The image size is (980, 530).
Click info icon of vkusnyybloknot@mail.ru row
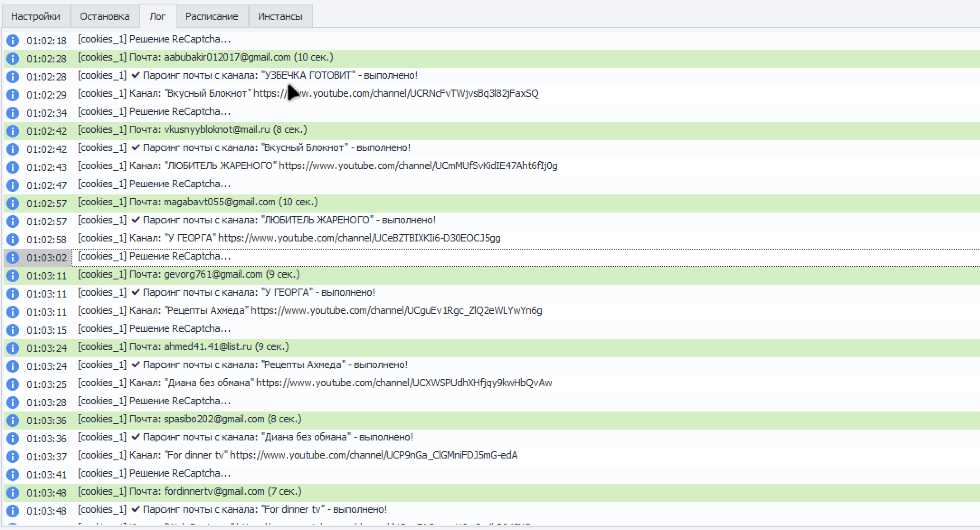pos(12,131)
